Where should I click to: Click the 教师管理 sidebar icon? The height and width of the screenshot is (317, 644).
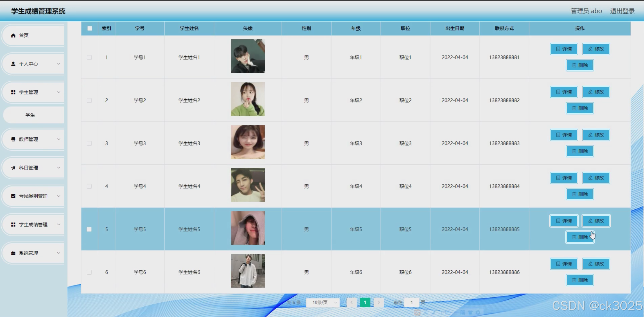[13, 139]
